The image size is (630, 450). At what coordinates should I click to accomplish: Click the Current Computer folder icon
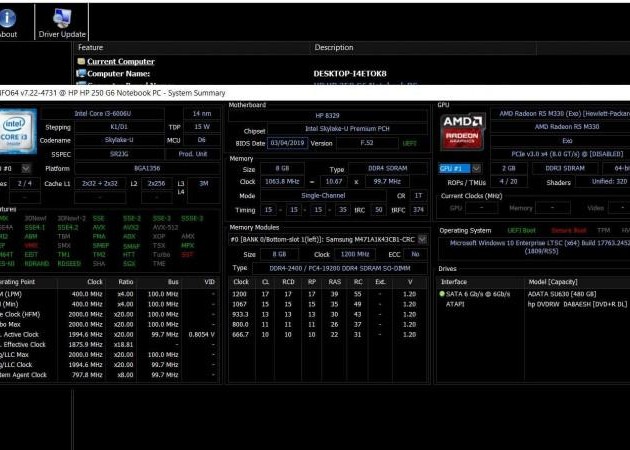click(81, 61)
